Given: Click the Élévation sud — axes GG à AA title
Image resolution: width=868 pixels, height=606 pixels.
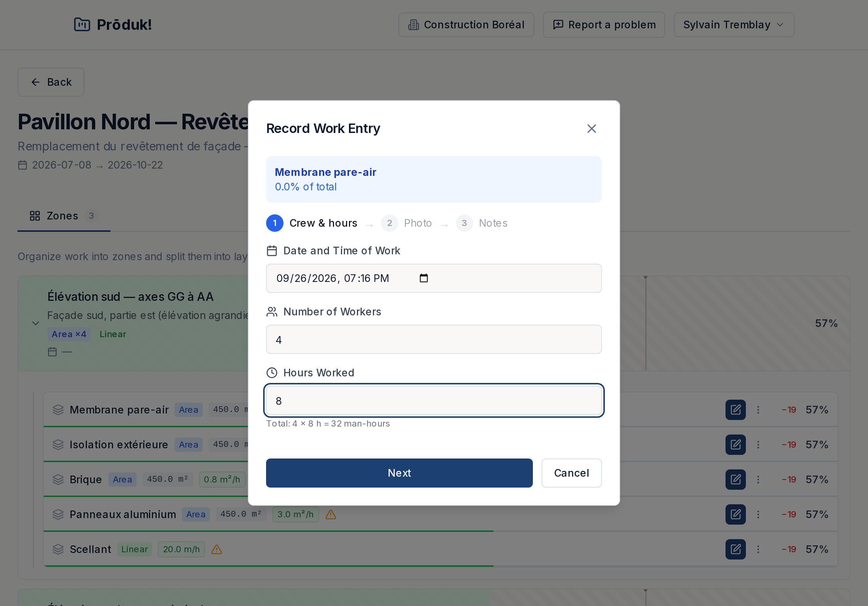Looking at the screenshot, I should point(130,296).
